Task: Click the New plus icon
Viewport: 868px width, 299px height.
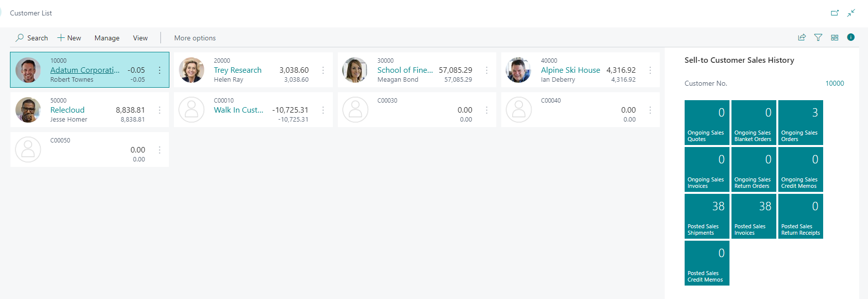Action: click(61, 38)
